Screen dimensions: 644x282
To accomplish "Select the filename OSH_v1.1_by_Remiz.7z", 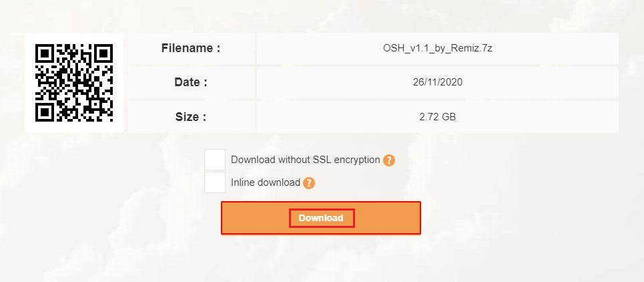I will [438, 49].
